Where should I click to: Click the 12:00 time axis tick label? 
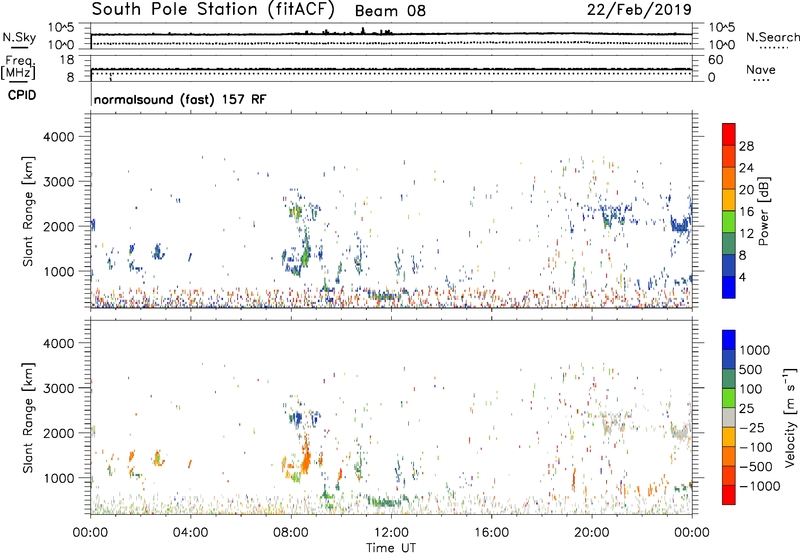pos(391,533)
